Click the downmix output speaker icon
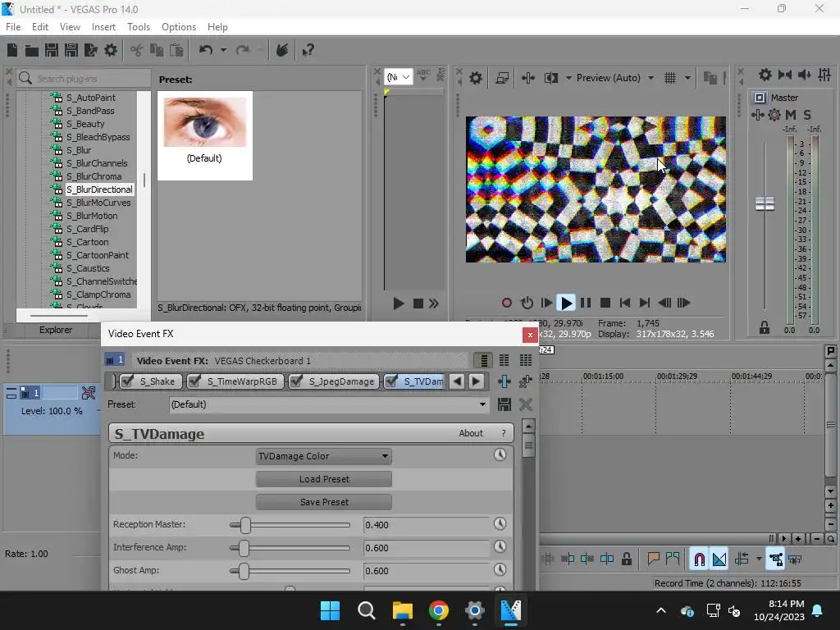840x630 pixels. point(805,75)
